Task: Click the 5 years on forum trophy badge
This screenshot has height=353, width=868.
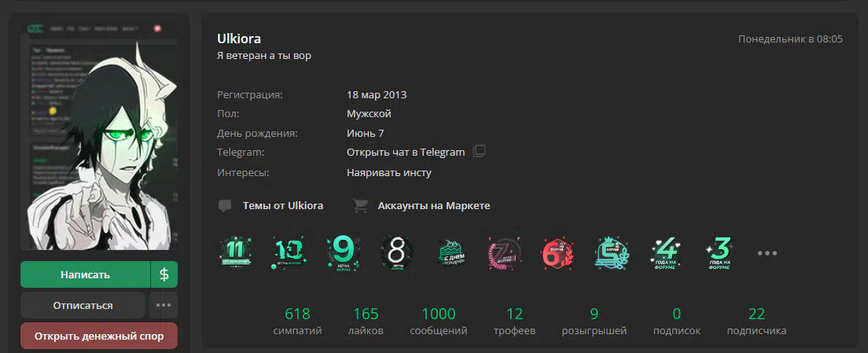Action: (x=612, y=253)
